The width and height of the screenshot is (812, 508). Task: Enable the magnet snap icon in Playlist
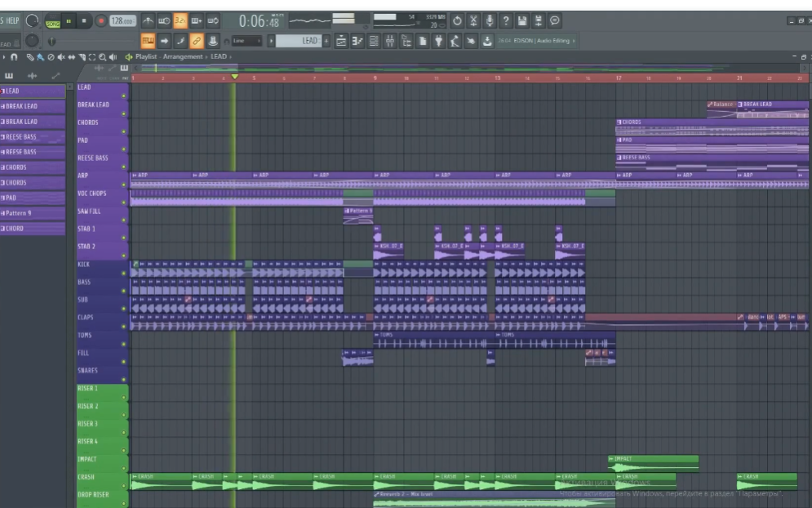[x=12, y=56]
